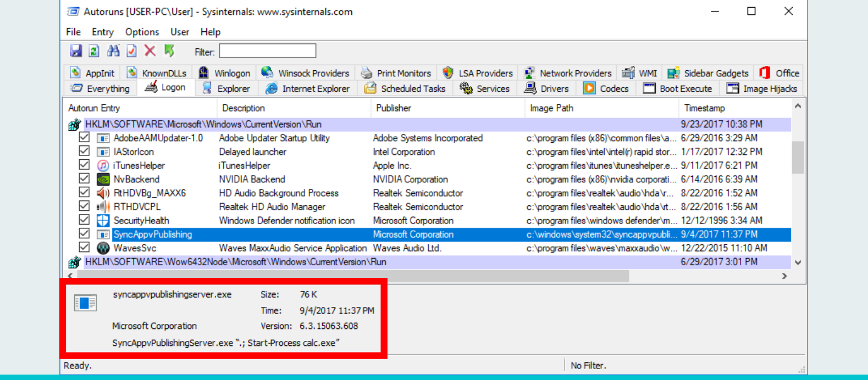Image resolution: width=868 pixels, height=380 pixels.
Task: Toggle the WavesSvc entry checkbox
Action: tap(84, 247)
